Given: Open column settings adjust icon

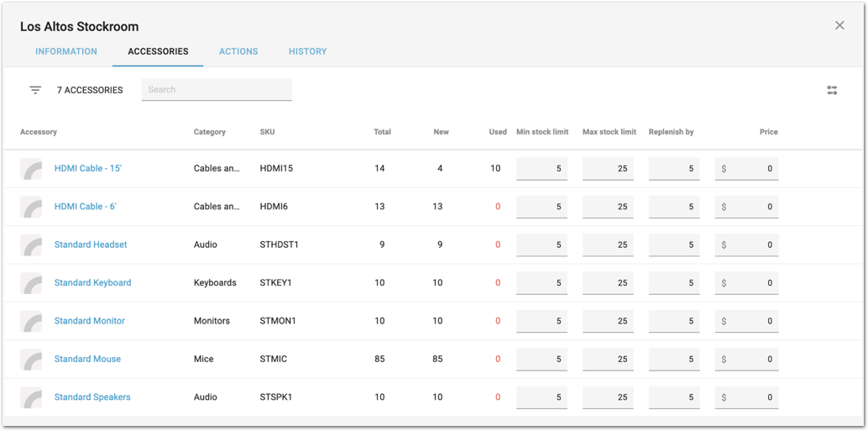Looking at the screenshot, I should point(832,90).
